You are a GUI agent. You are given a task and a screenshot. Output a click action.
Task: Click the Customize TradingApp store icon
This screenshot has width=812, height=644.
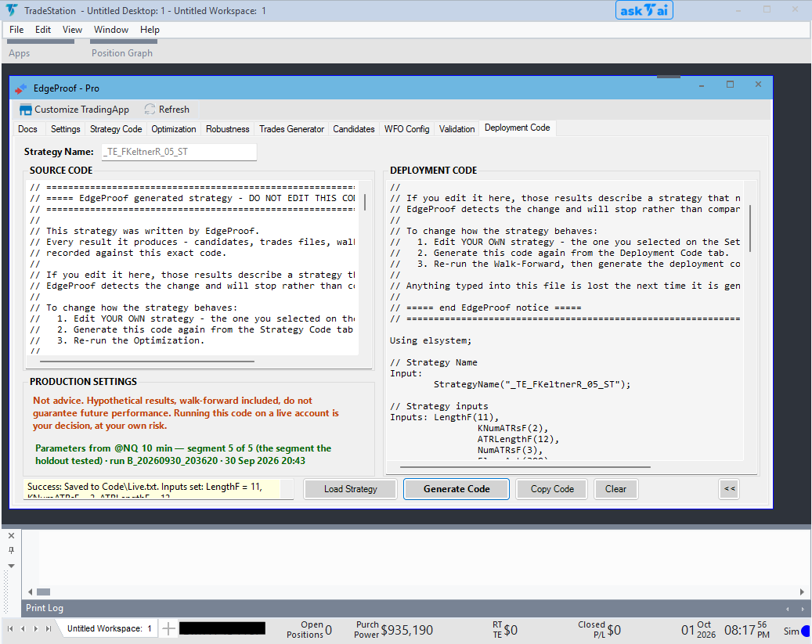[25, 110]
